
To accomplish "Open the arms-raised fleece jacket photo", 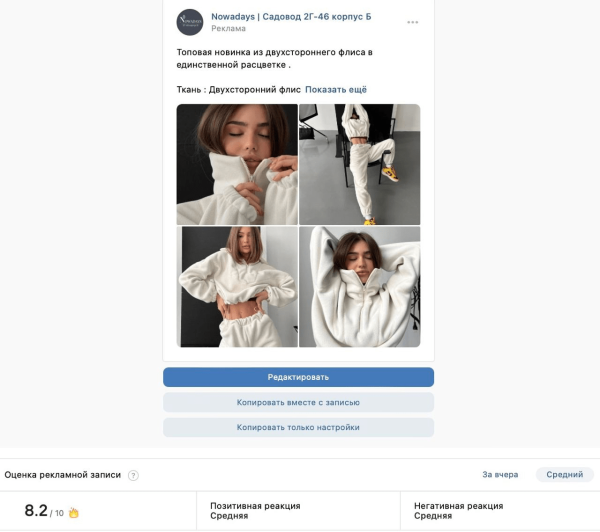I will tap(360, 287).
